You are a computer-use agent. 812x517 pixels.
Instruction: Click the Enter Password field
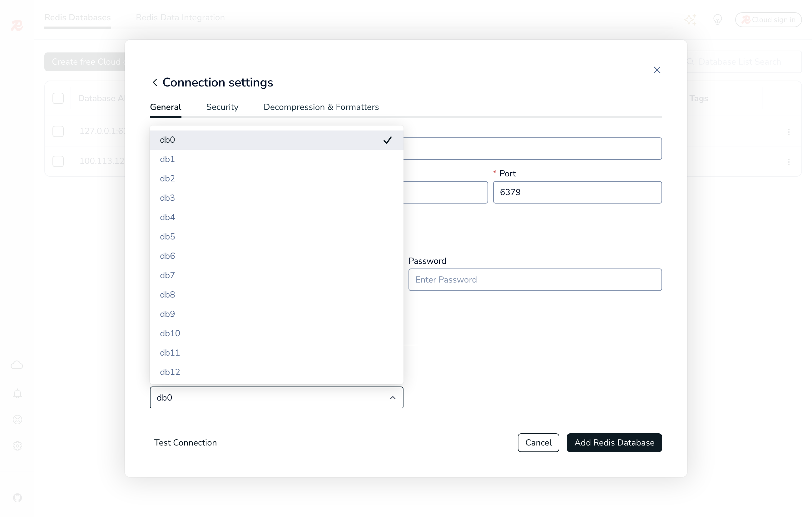535,280
